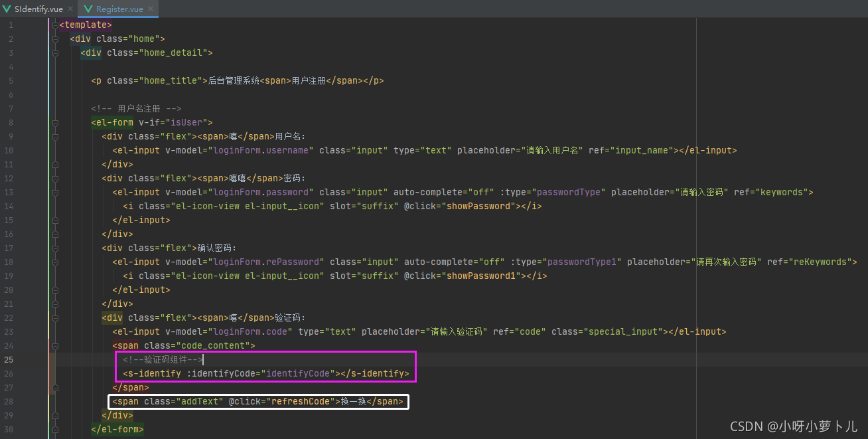Viewport: 868px width, 439px height.
Task: Collapse the template block at line 1
Action: (x=55, y=25)
